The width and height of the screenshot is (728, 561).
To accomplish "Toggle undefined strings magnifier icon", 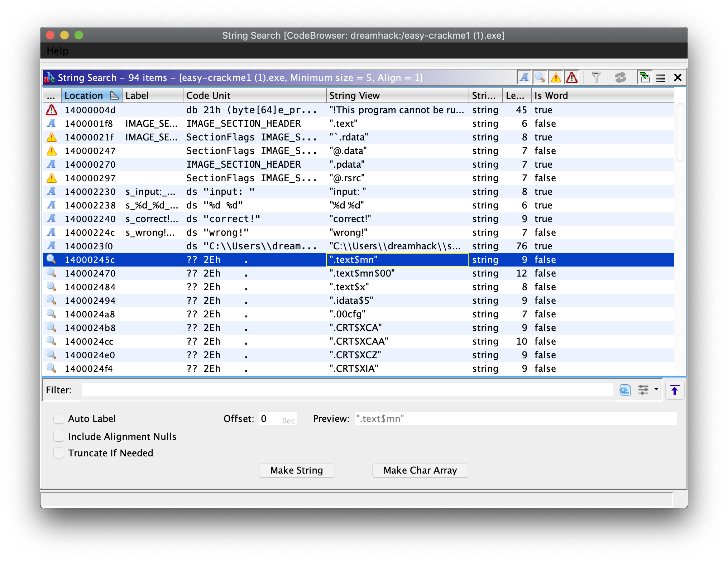I will pos(540,77).
